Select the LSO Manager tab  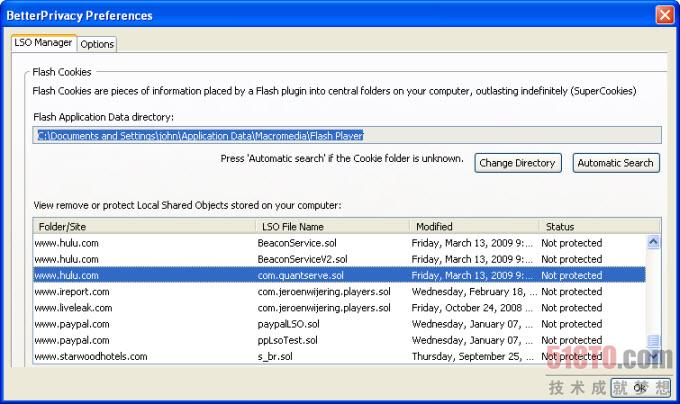point(43,43)
